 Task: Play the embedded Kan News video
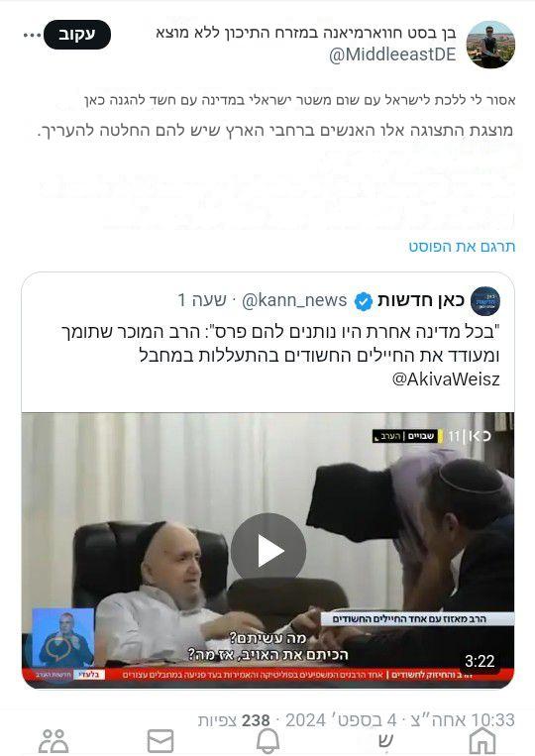pyautogui.click(x=267, y=551)
